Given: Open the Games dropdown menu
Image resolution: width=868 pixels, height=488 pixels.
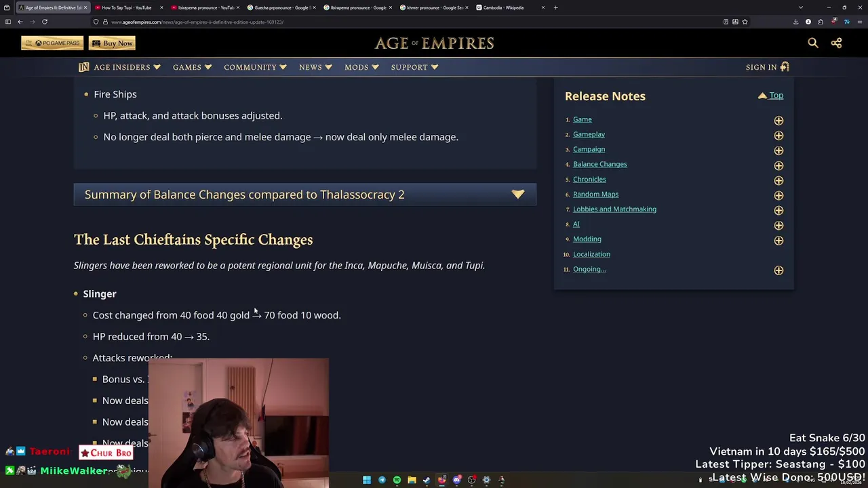Looking at the screenshot, I should click(192, 67).
